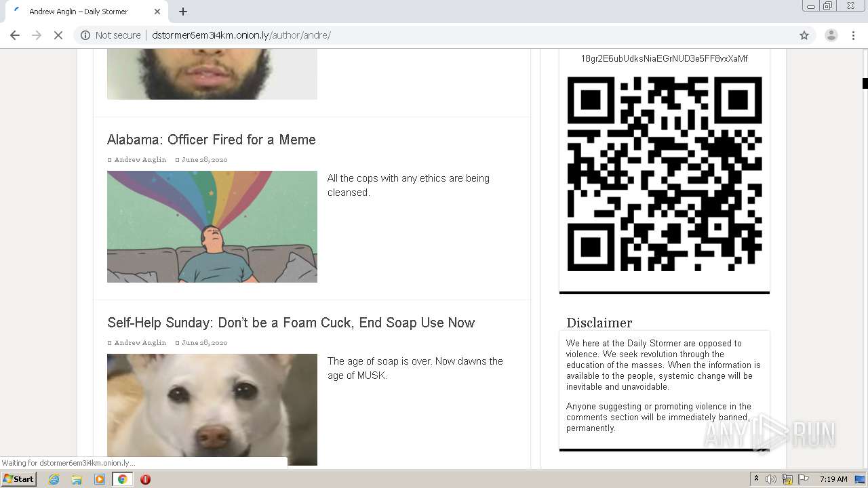Click the browser forward arrow
This screenshot has width=868, height=488.
pos(37,35)
